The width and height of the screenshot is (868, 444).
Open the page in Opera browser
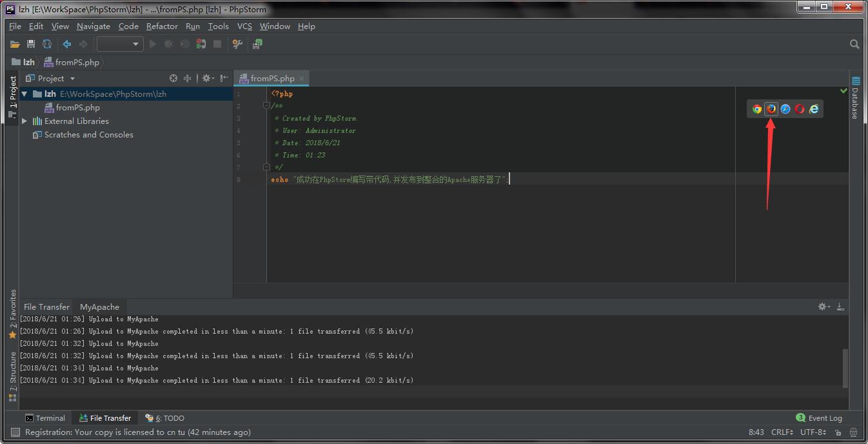pyautogui.click(x=800, y=109)
